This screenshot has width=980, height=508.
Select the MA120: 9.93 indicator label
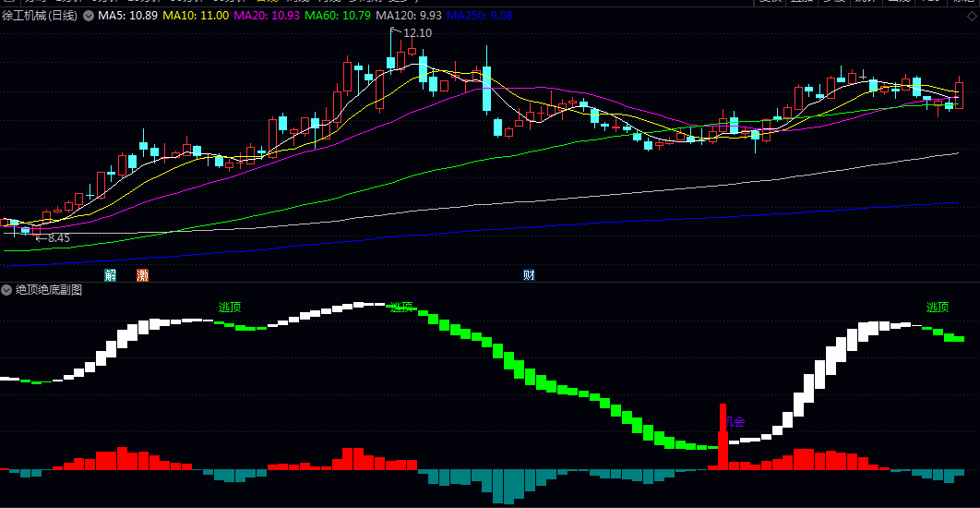click(411, 16)
